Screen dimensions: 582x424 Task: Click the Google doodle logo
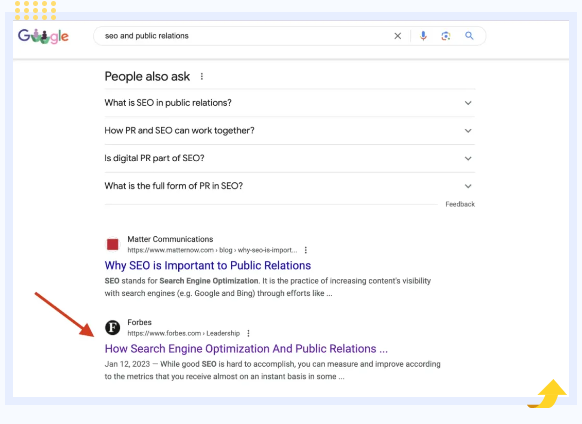coord(43,36)
